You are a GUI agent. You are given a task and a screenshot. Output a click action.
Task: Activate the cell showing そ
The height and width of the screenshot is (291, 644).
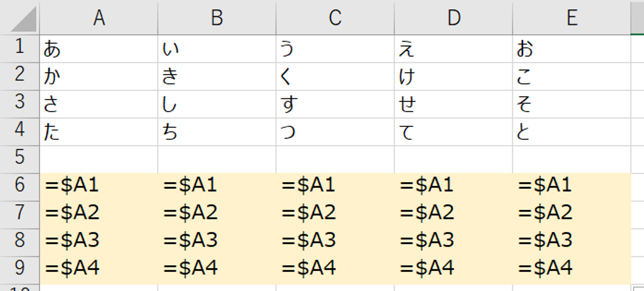(572, 104)
